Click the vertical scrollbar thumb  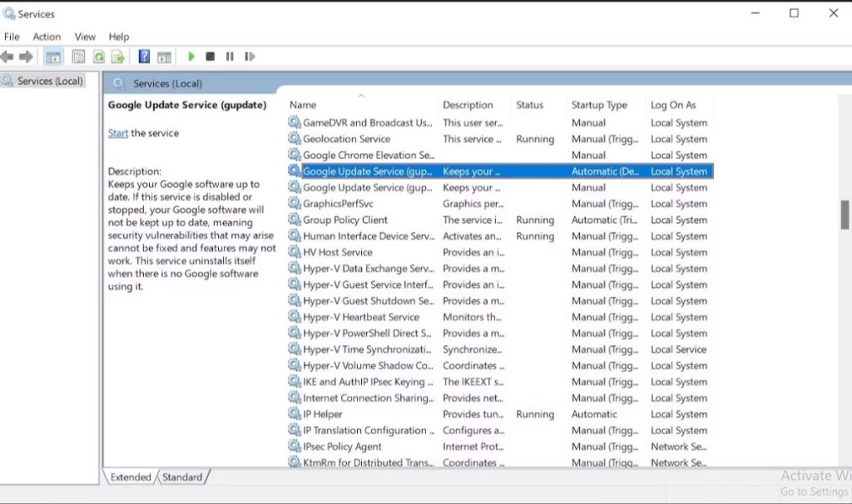click(845, 215)
